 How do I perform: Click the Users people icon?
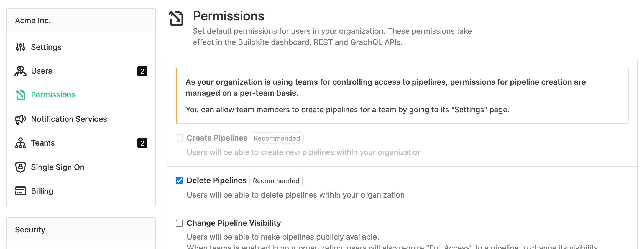pyautogui.click(x=21, y=71)
